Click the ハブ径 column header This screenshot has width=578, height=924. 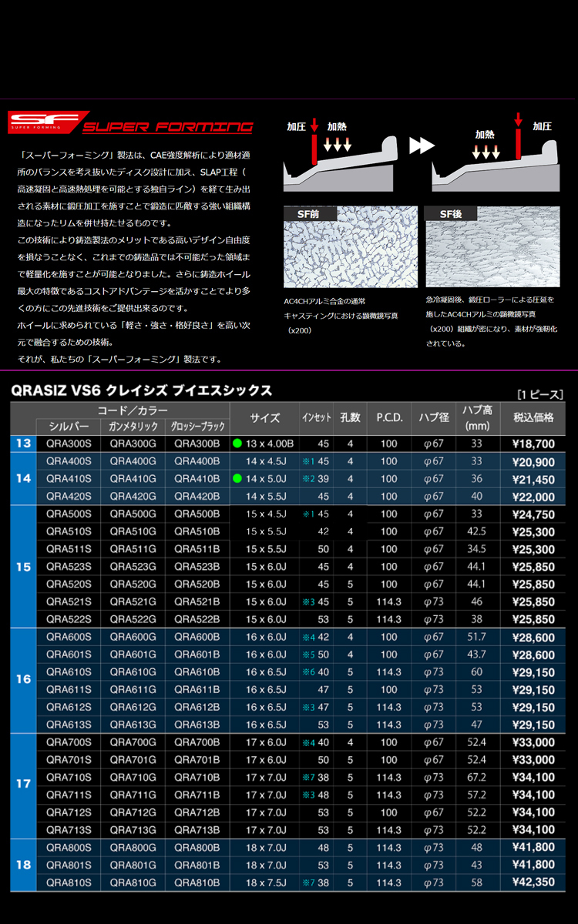[433, 418]
